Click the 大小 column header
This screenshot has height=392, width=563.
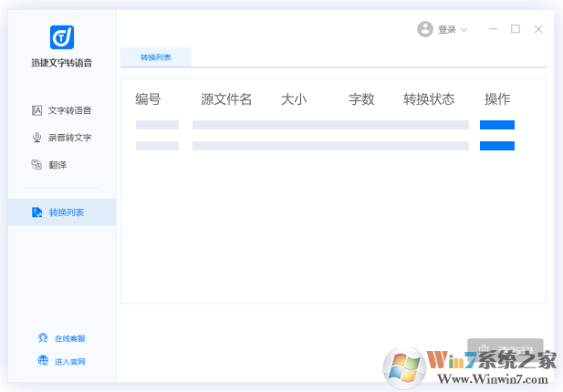[x=294, y=99]
